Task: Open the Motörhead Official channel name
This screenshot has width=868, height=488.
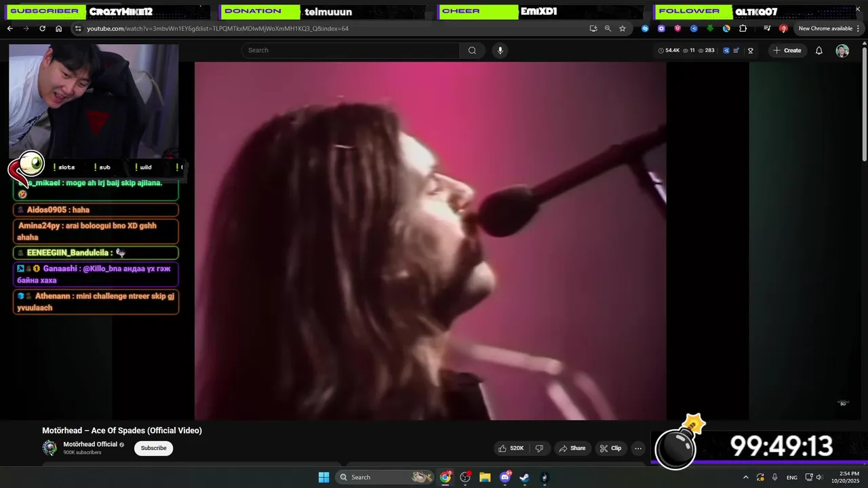Action: coord(90,444)
